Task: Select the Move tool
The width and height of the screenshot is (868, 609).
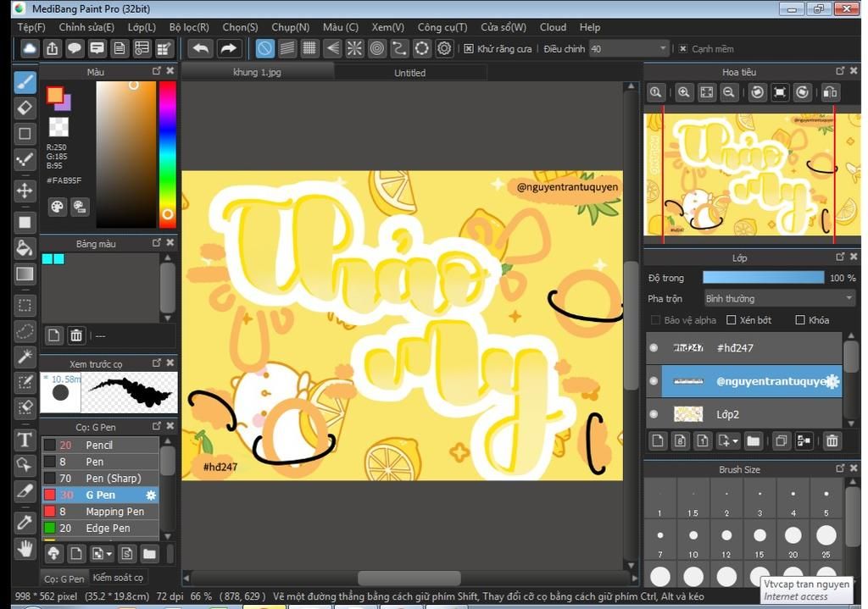Action: pyautogui.click(x=25, y=191)
